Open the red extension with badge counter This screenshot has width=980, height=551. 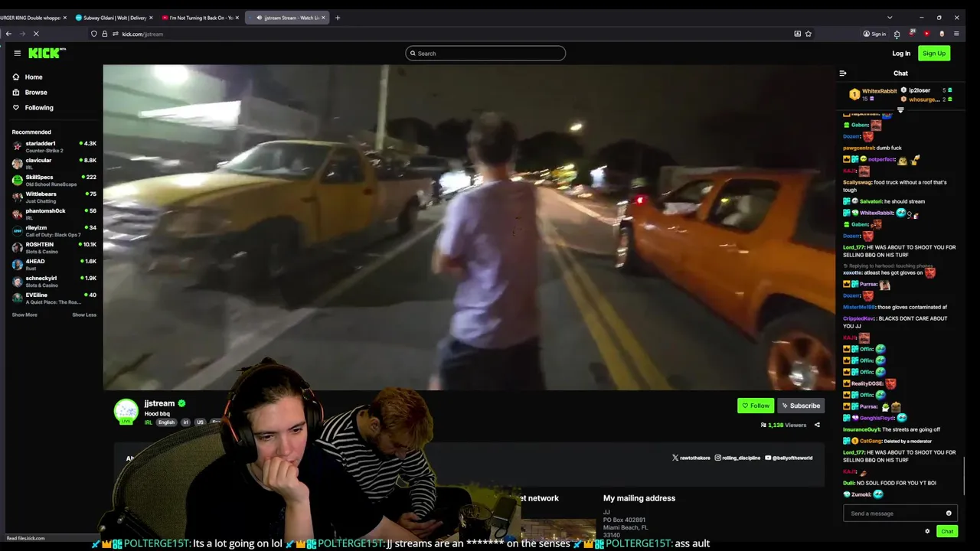[x=912, y=34]
